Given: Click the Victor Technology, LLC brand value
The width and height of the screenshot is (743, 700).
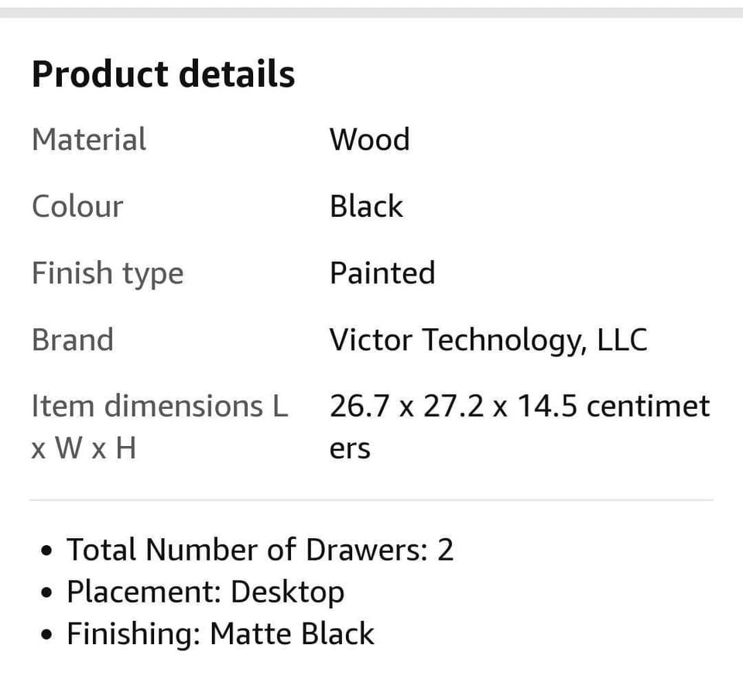Looking at the screenshot, I should (488, 340).
